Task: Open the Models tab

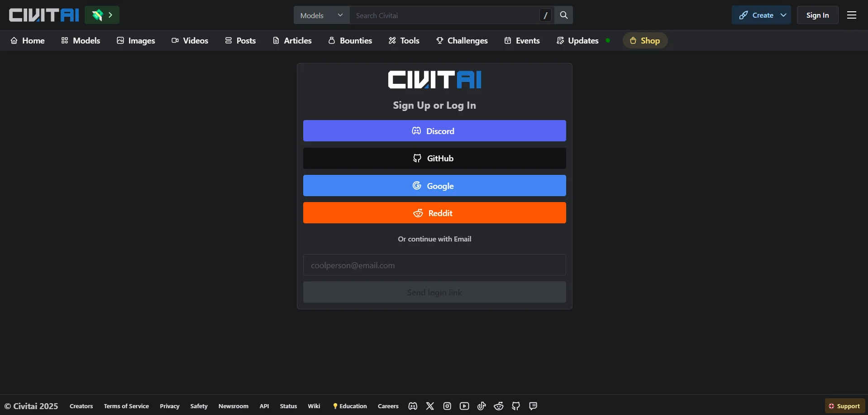Action: click(x=81, y=40)
